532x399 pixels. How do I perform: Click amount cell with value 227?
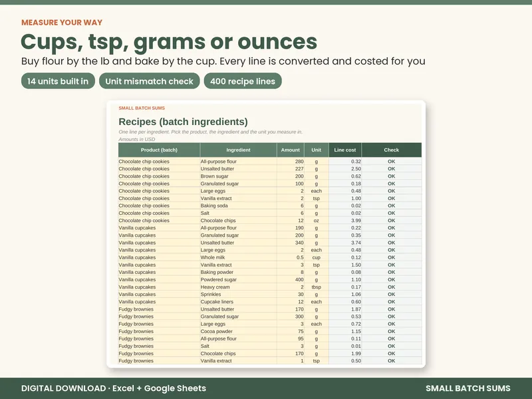coord(291,169)
